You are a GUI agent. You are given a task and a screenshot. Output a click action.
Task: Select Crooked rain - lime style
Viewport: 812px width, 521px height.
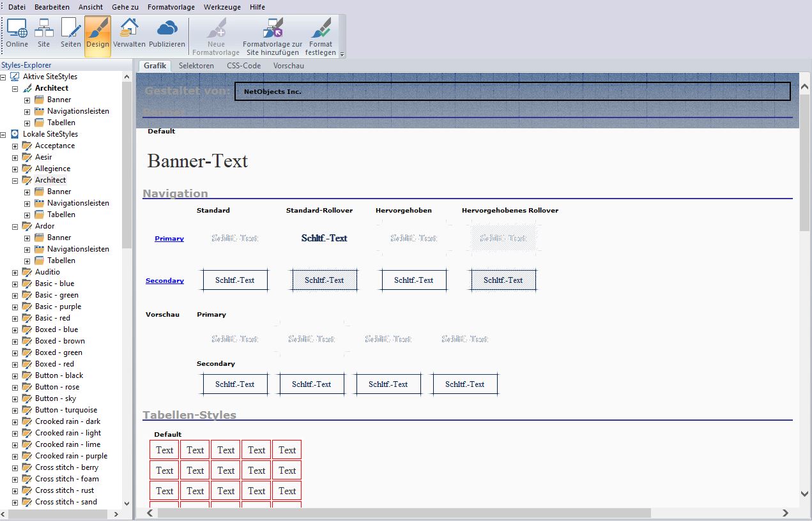coord(67,444)
